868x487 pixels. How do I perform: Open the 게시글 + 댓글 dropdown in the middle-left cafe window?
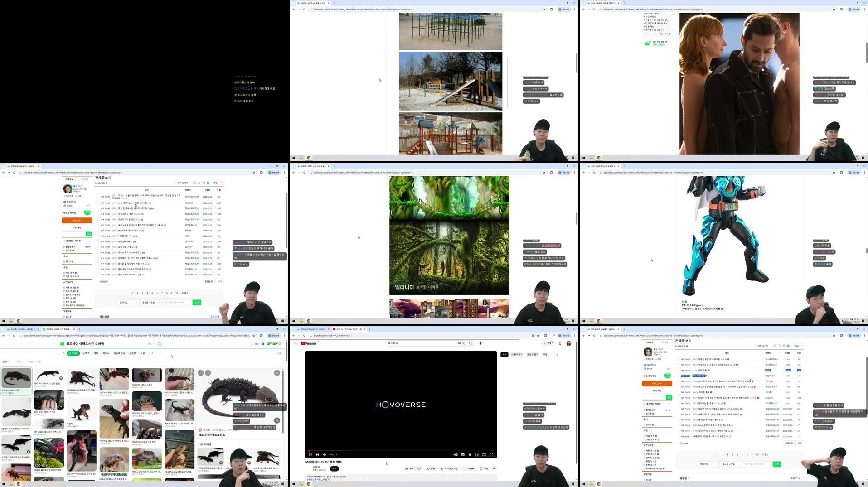[x=150, y=302]
